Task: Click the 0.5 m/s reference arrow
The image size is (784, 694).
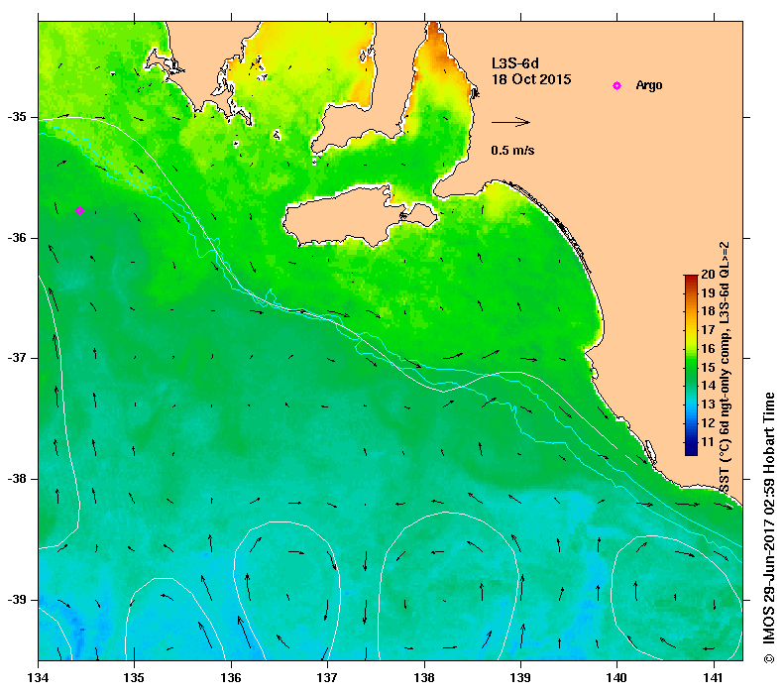Action: click(510, 122)
